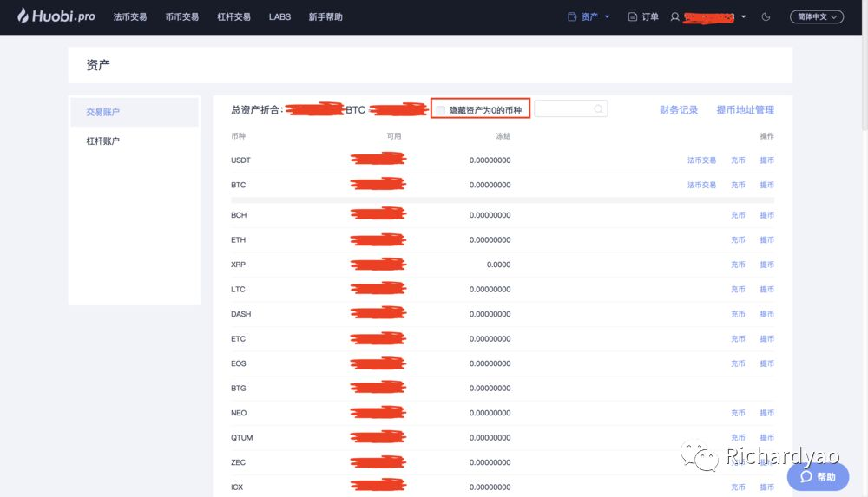Click 法币交易 link in BTC row
868x497 pixels.
[701, 185]
